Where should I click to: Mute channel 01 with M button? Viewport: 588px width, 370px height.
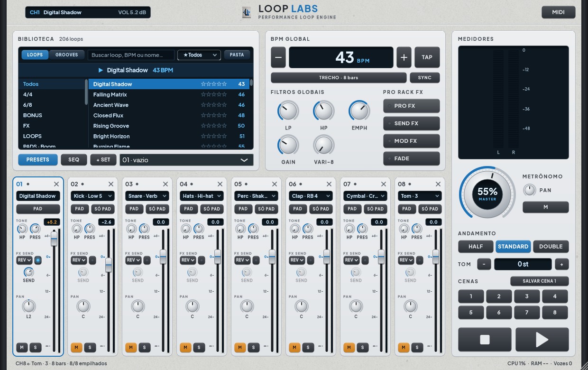22,348
